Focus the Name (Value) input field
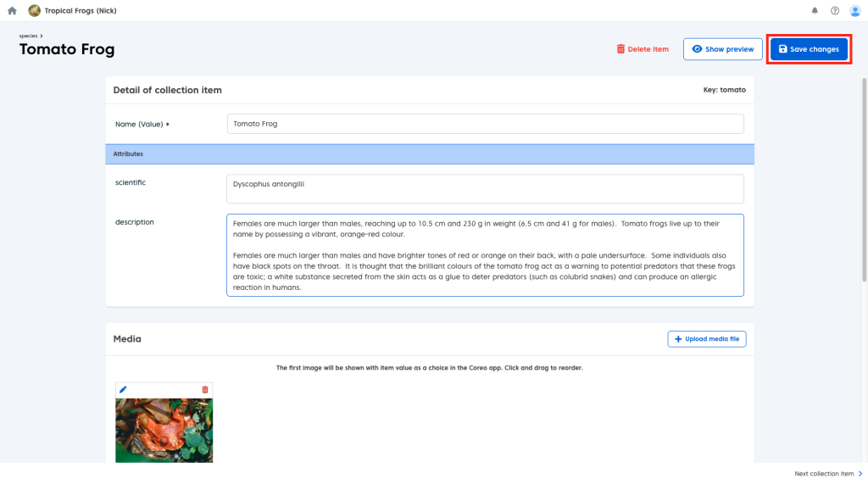 [x=485, y=124]
